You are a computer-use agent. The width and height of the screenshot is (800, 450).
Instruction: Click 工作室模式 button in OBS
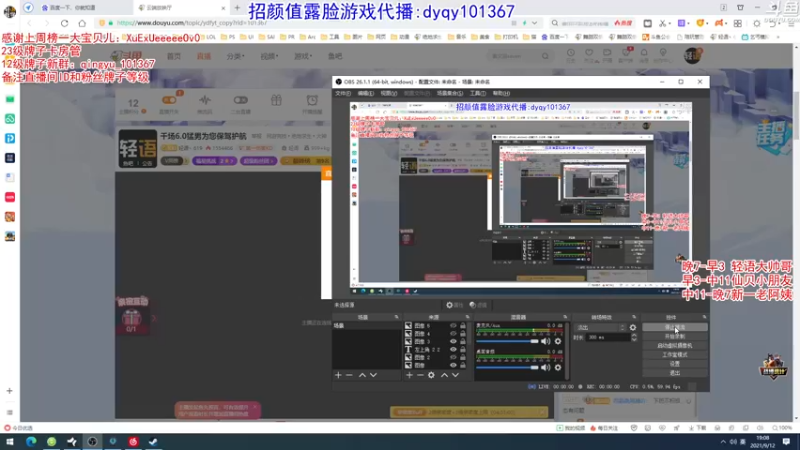click(674, 355)
